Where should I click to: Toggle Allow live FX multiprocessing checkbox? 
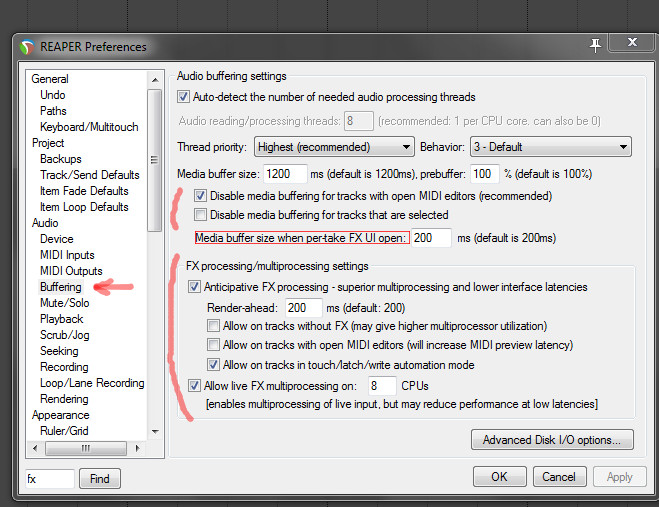coord(194,386)
